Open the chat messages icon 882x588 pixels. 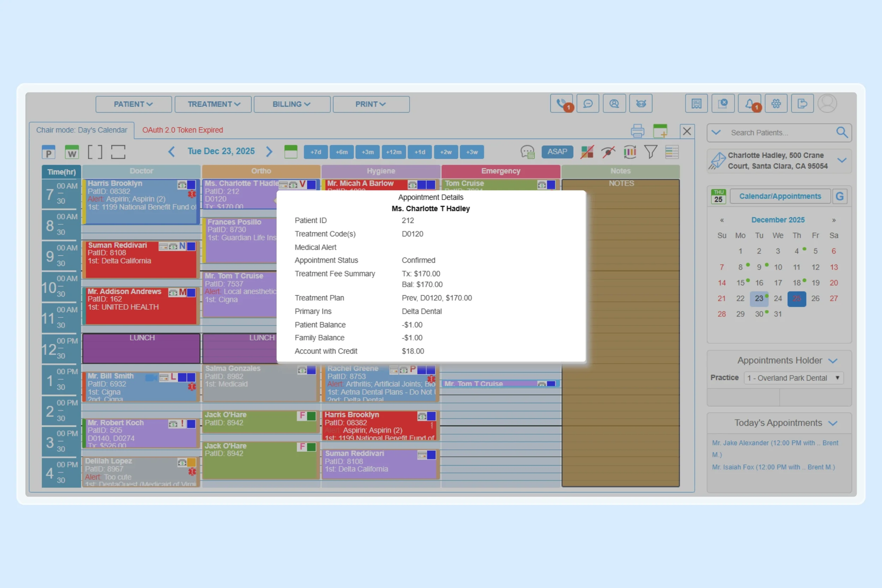588,103
